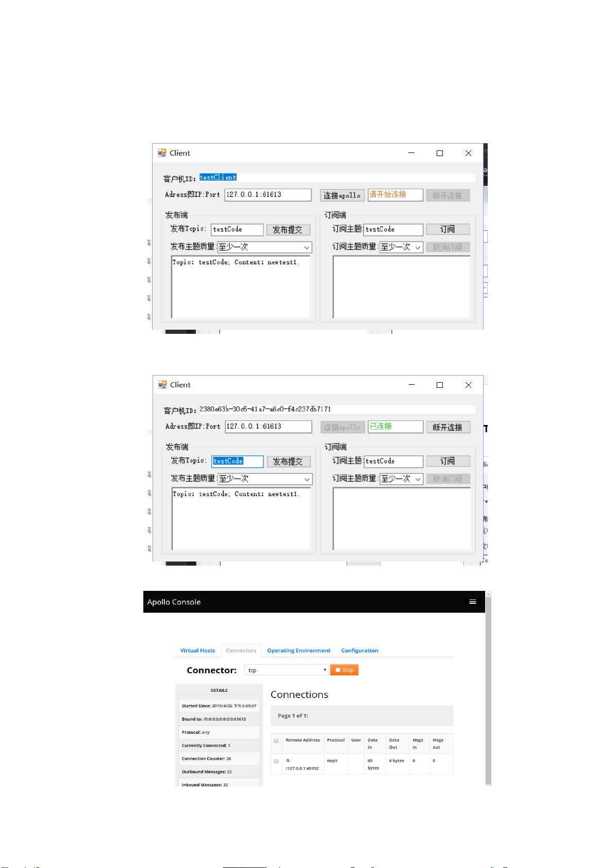Open the Configuration tab
This screenshot has height=868, width=614.
[x=359, y=650]
